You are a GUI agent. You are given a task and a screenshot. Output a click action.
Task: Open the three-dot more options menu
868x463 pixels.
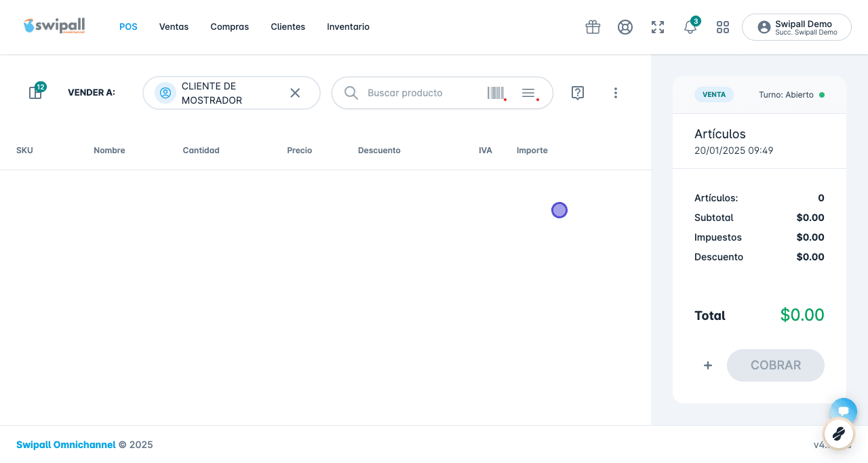(x=616, y=93)
